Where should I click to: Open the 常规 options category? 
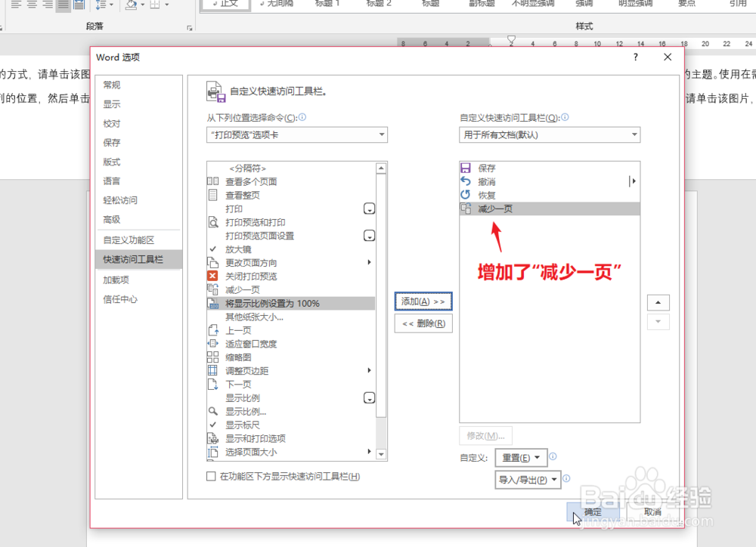[x=139, y=85]
